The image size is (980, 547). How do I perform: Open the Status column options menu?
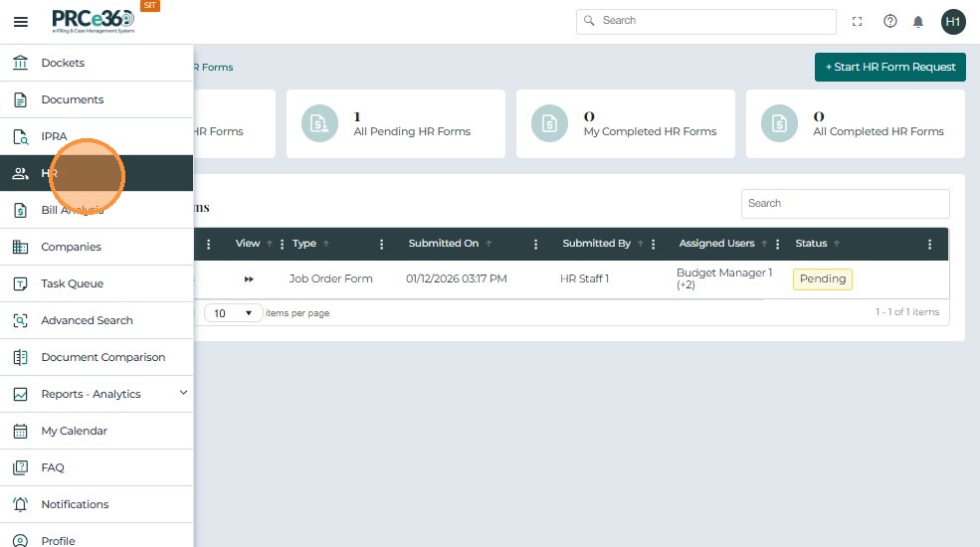(x=929, y=244)
